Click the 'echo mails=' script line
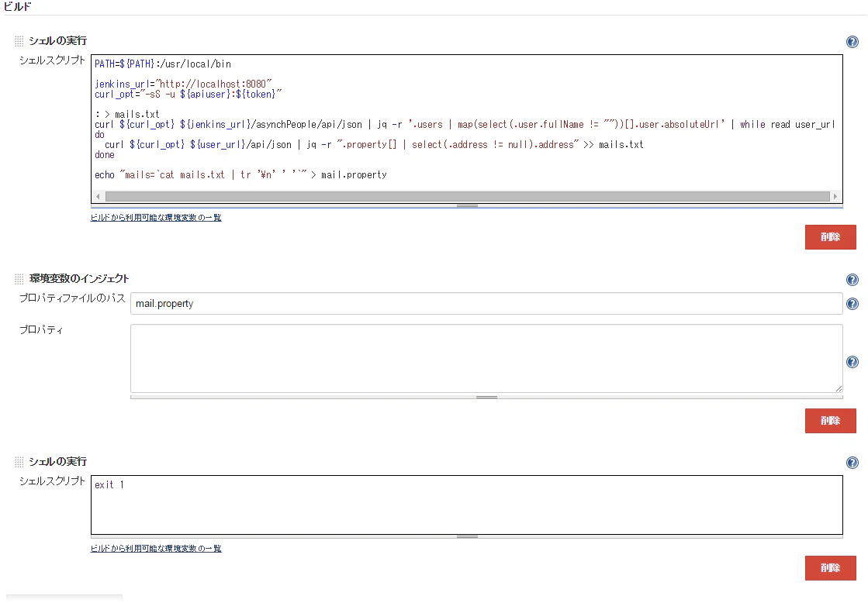 pos(240,175)
